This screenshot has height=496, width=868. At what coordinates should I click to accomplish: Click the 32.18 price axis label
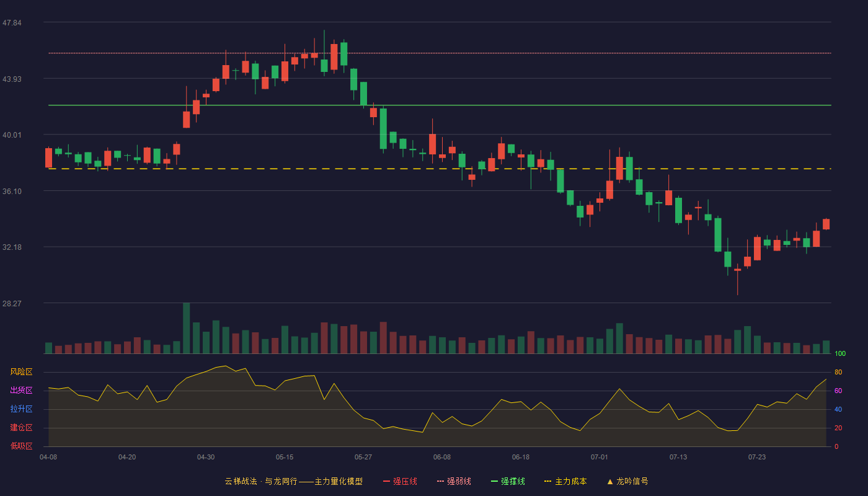12,247
